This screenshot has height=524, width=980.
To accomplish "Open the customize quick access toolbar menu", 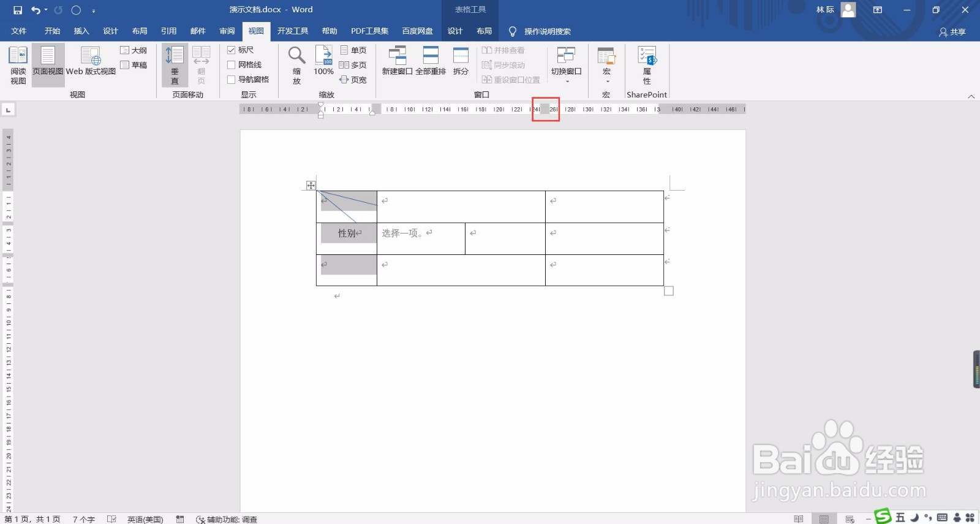I will [93, 10].
